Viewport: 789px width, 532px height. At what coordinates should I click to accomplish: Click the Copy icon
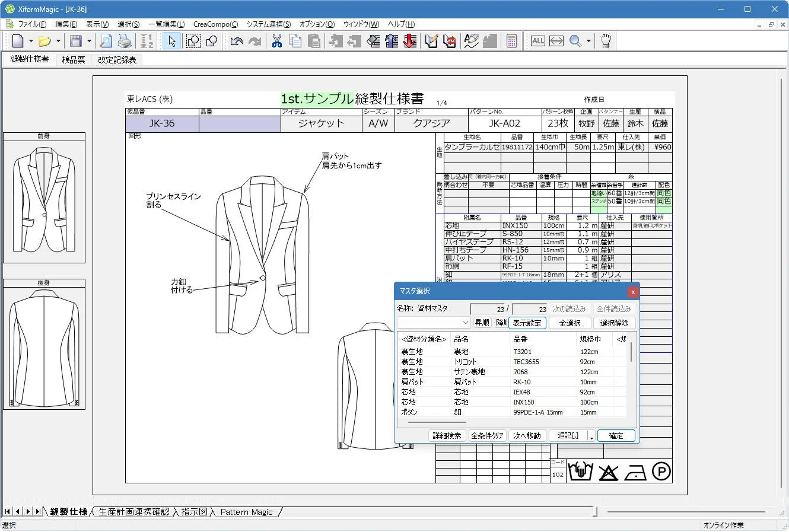tap(295, 41)
